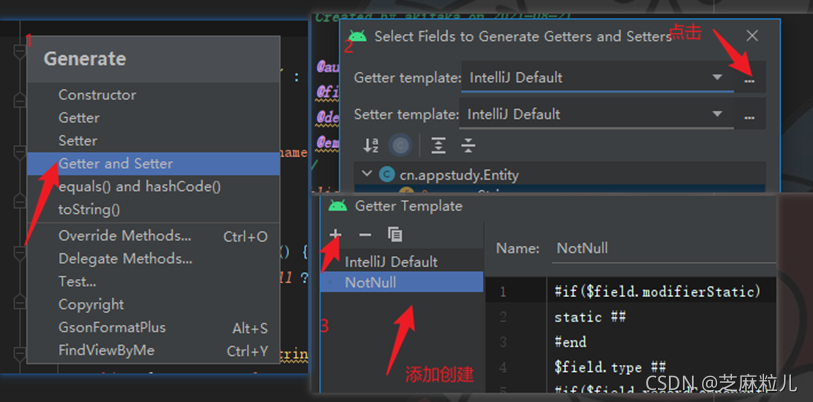Click code fold marker beside FindViewByMe row
813x402 pixels.
click(x=20, y=354)
